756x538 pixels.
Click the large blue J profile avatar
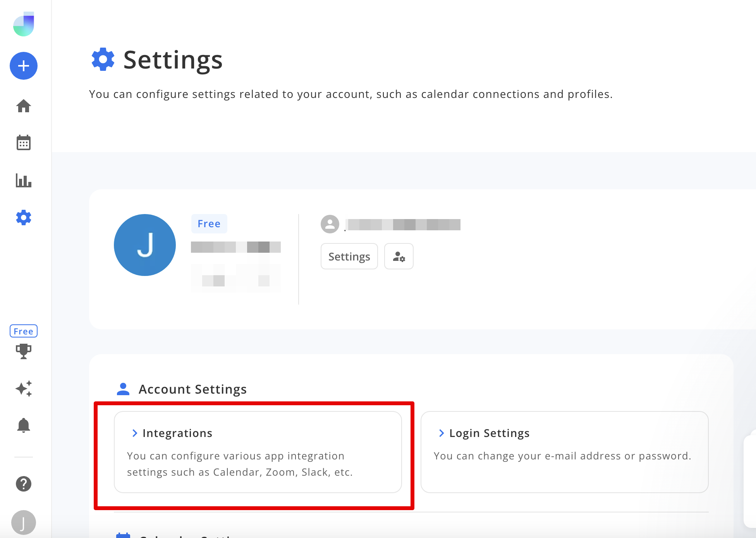(x=145, y=245)
